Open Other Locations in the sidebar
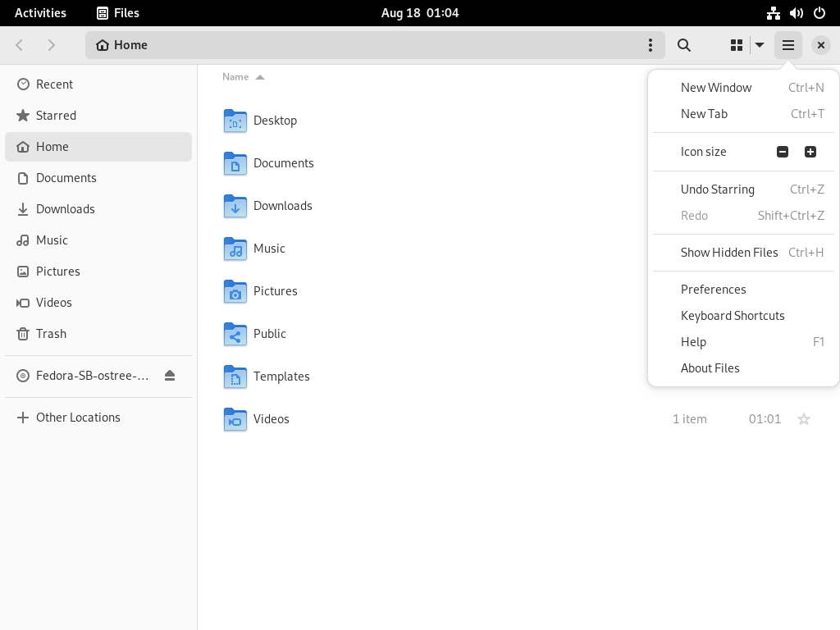The width and height of the screenshot is (840, 630). click(98, 418)
